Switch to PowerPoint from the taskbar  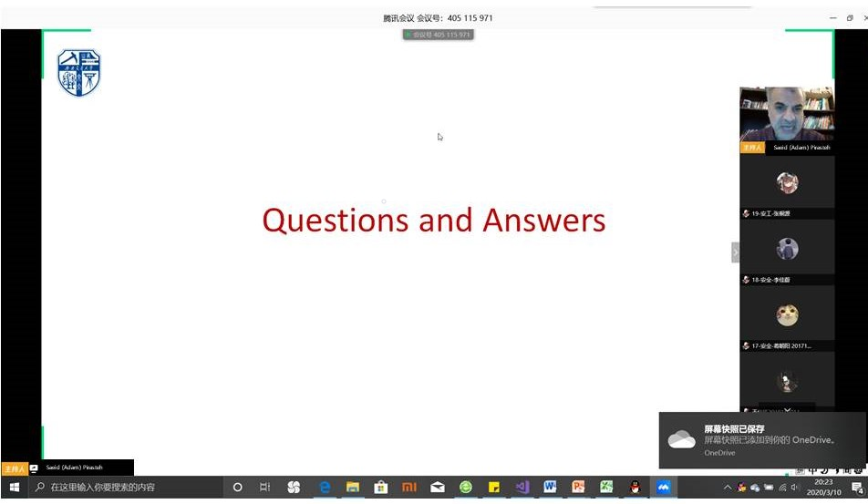coord(578,488)
